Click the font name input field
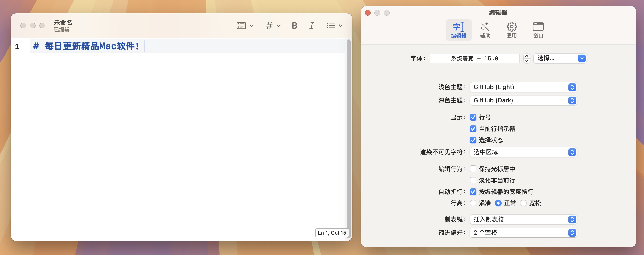 pyautogui.click(x=474, y=58)
